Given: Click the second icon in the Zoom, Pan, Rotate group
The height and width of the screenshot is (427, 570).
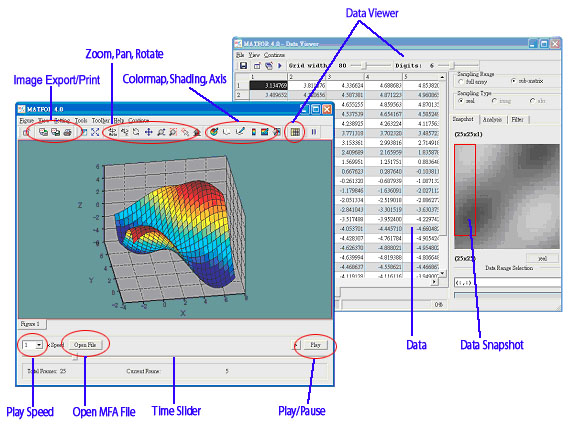Looking at the screenshot, I should [125, 132].
